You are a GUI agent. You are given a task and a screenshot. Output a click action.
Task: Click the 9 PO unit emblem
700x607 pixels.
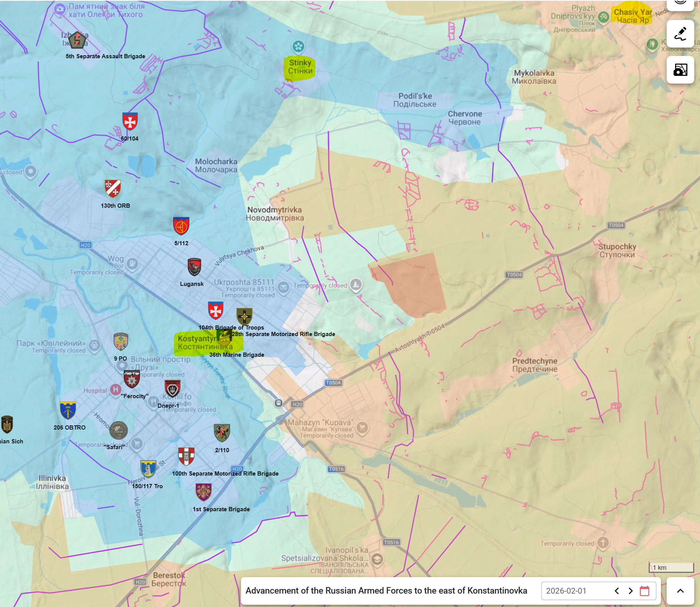[121, 342]
